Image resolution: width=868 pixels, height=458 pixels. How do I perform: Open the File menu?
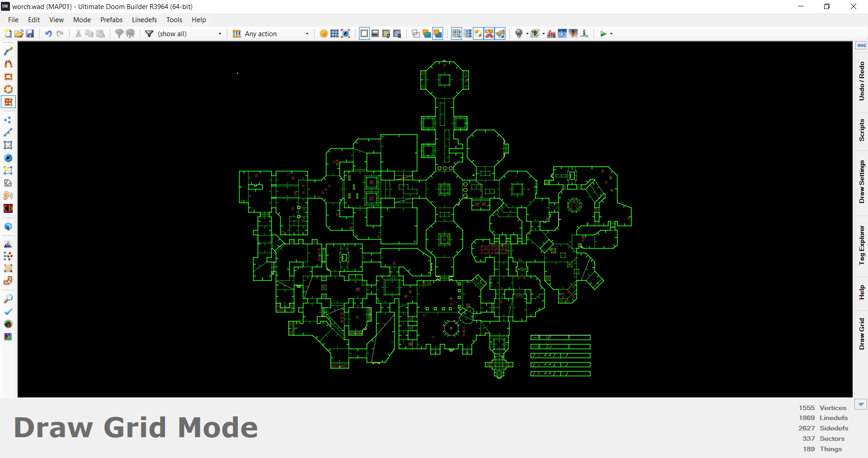[13, 20]
